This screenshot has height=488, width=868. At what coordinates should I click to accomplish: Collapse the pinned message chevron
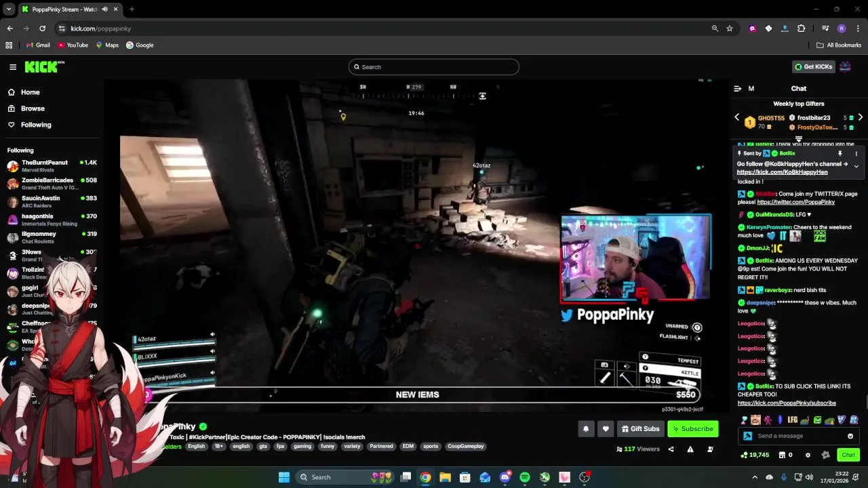856,166
